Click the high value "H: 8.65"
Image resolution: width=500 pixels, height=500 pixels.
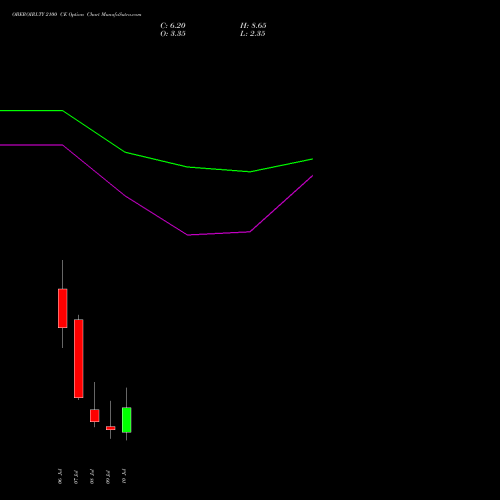[253, 26]
